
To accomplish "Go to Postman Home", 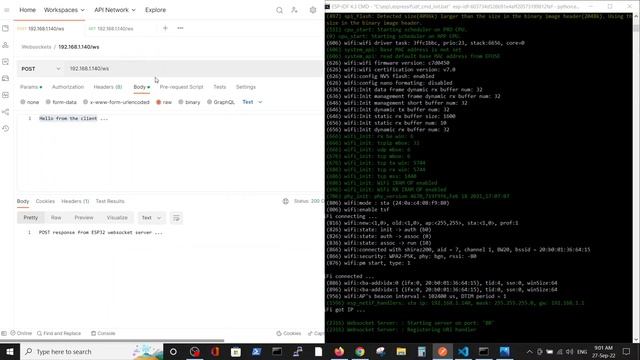I will click(27, 10).
